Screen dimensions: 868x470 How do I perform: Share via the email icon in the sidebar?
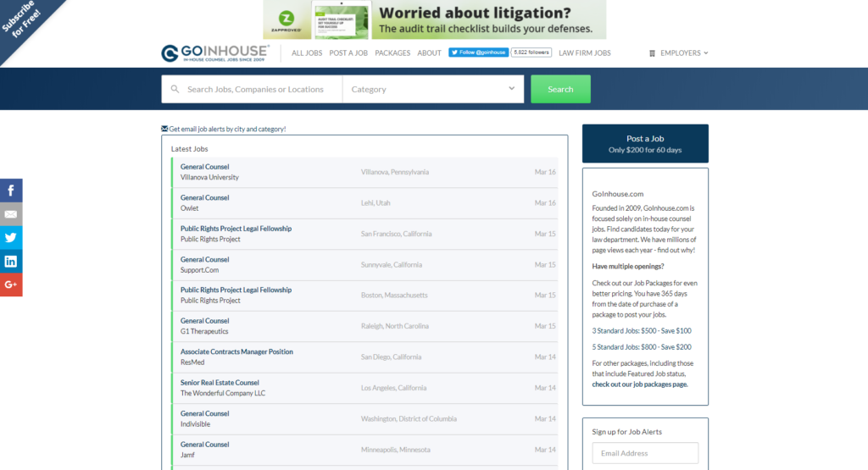(x=11, y=214)
